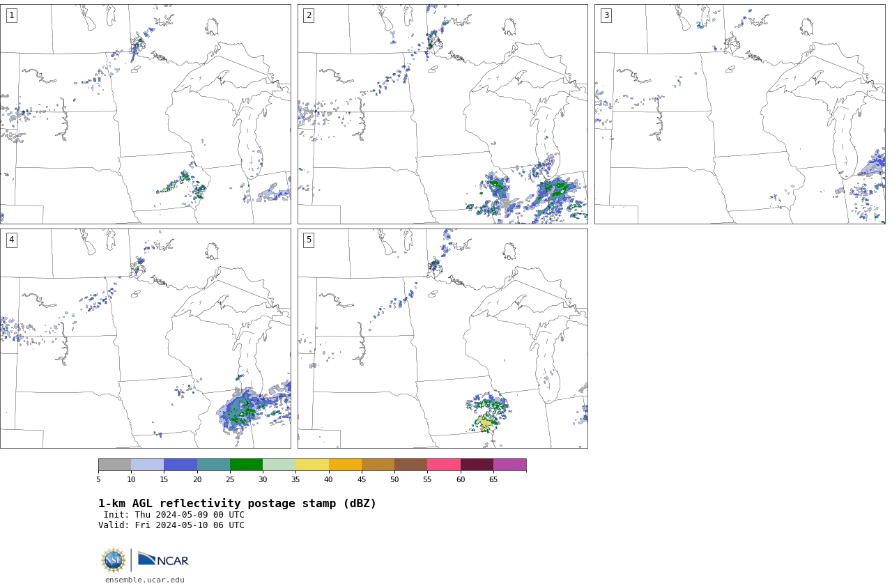
Task: Select the purple 65+ dBZ swatch
Action: click(509, 465)
